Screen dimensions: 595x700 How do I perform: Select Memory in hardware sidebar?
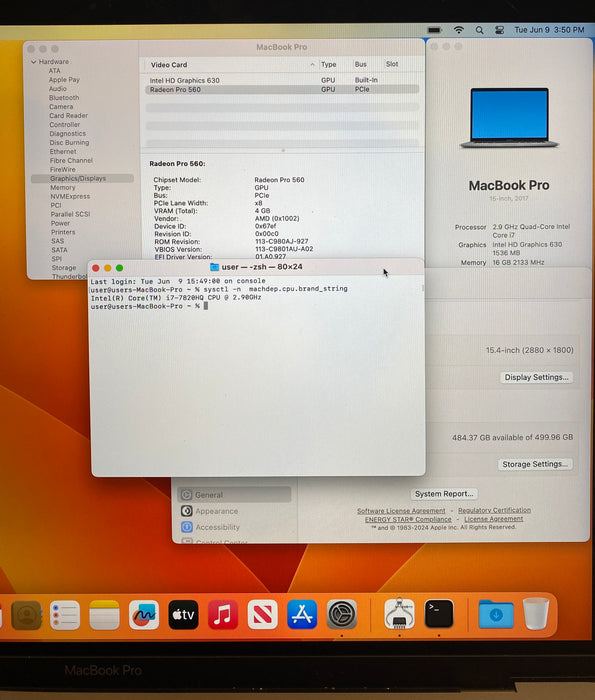[x=62, y=188]
